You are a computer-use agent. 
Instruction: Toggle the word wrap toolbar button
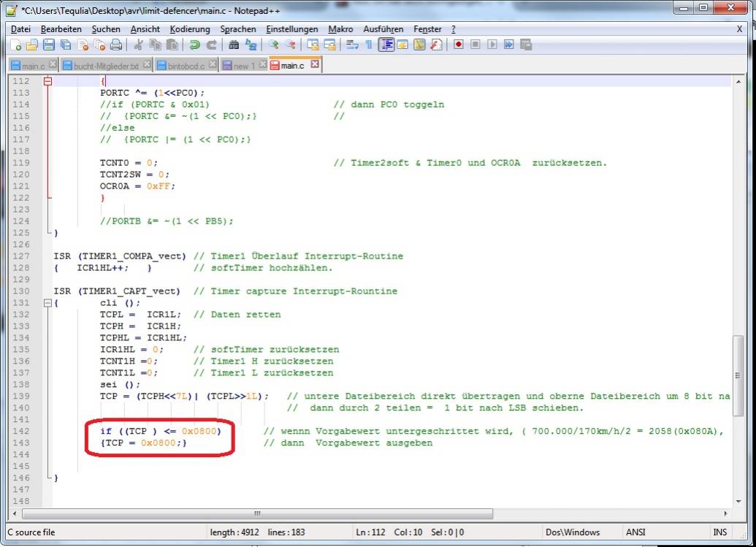(352, 45)
